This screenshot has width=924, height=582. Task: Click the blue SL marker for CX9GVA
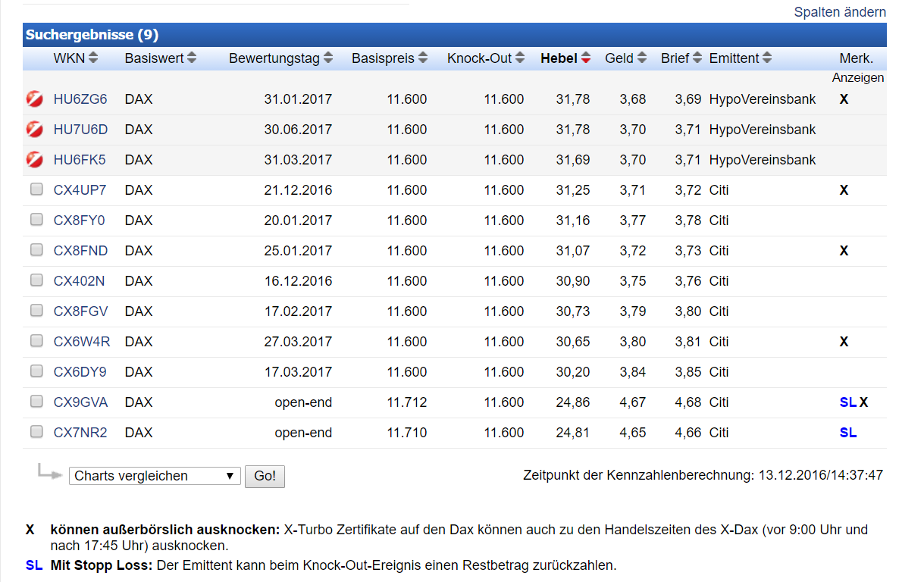(847, 402)
